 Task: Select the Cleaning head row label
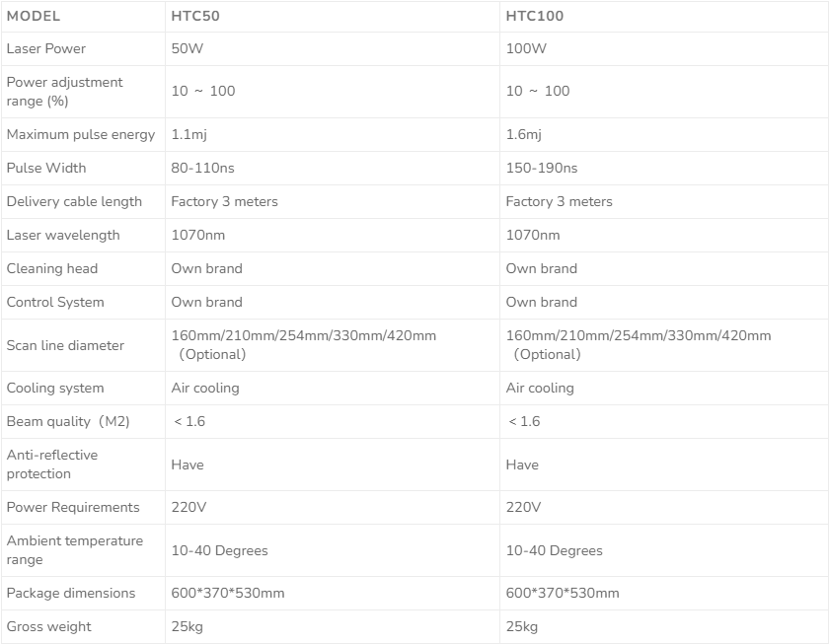[52, 268]
